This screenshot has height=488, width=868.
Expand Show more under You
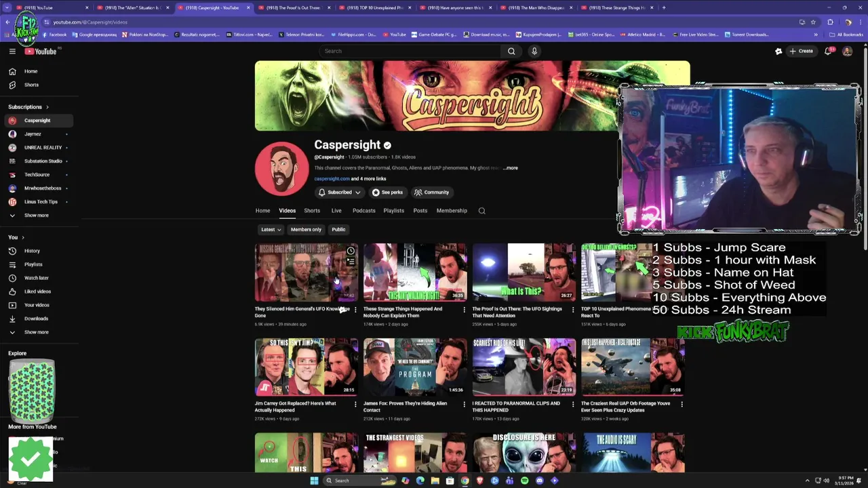(37, 332)
